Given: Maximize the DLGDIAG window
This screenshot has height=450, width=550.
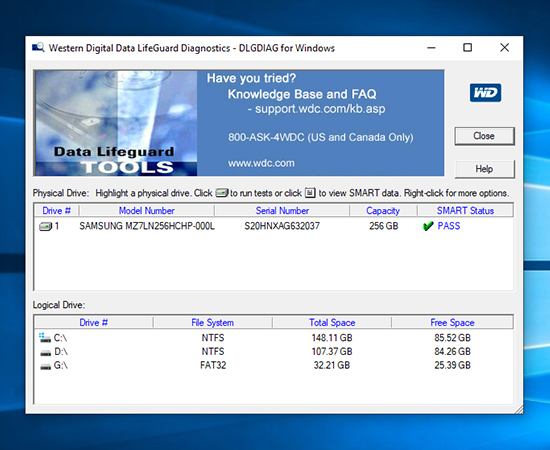Looking at the screenshot, I should 468,48.
